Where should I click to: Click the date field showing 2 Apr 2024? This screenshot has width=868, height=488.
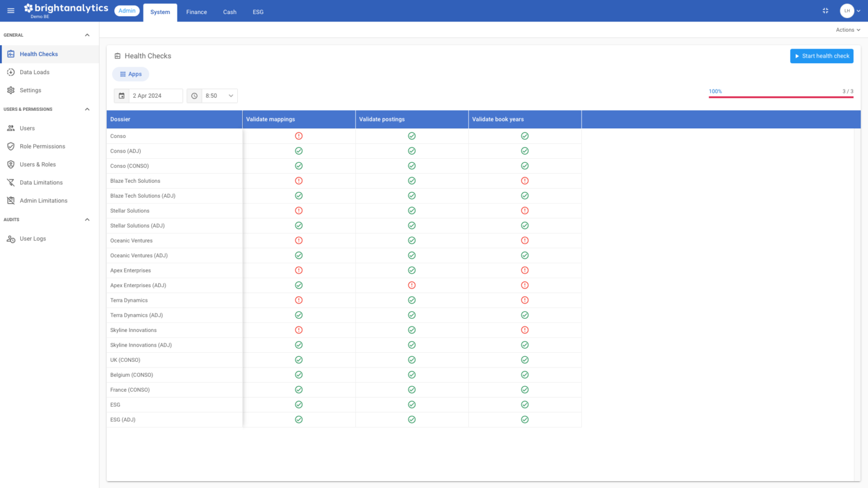[156, 96]
